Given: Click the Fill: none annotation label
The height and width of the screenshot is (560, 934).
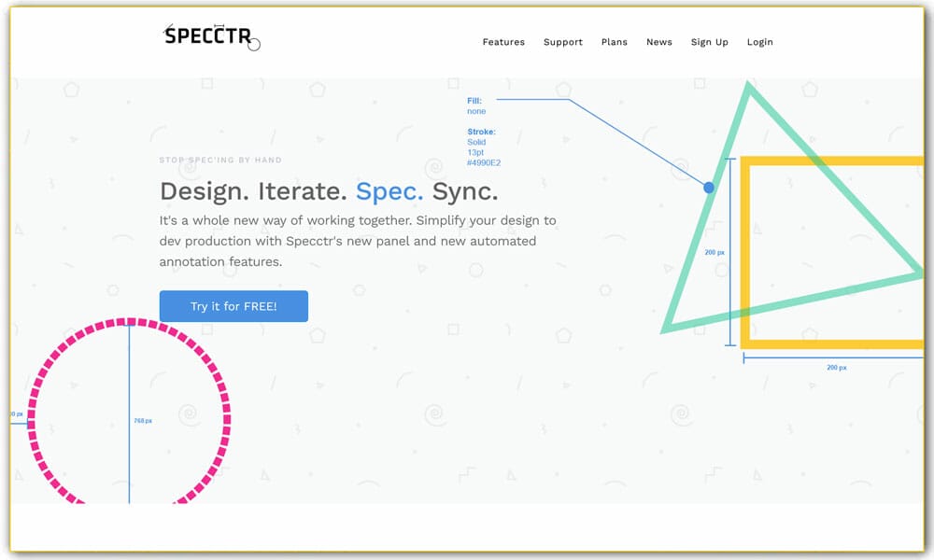Looking at the screenshot, I should (x=477, y=105).
